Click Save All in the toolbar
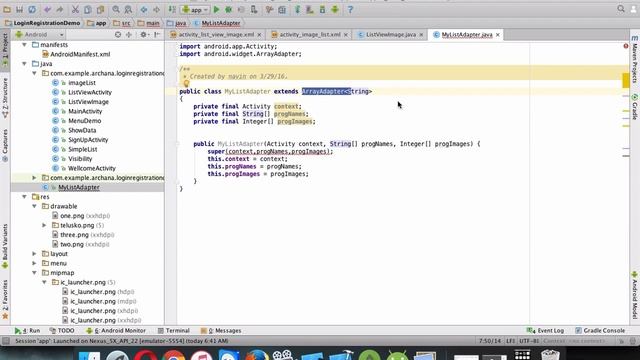640x360 pixels. click(x=19, y=9)
